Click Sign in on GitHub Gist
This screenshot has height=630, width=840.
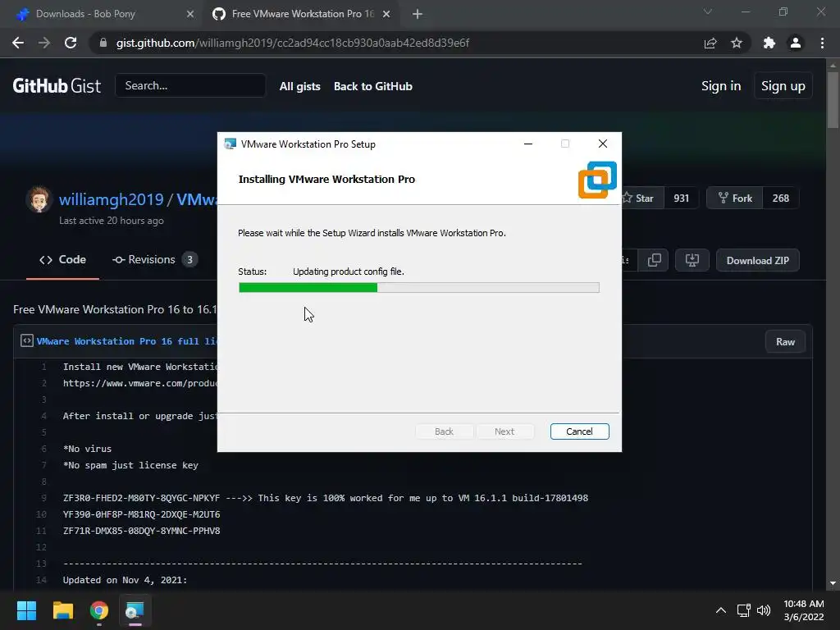click(x=721, y=85)
